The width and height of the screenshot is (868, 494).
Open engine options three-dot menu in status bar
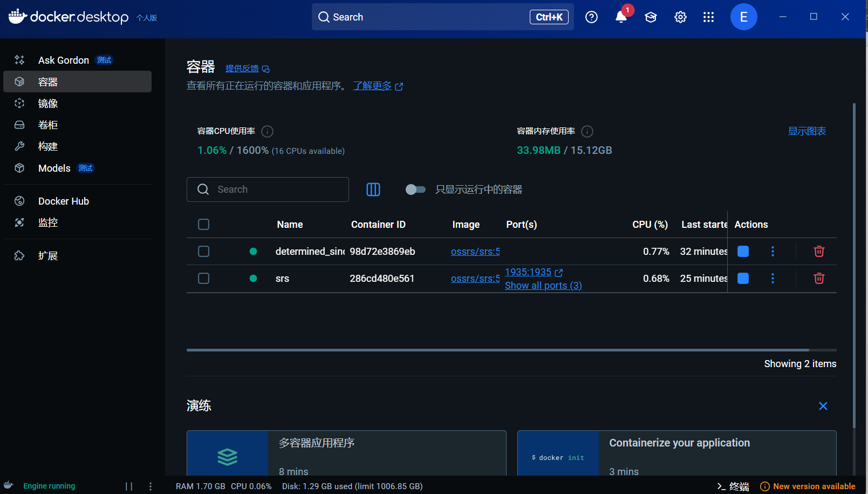[x=151, y=486]
